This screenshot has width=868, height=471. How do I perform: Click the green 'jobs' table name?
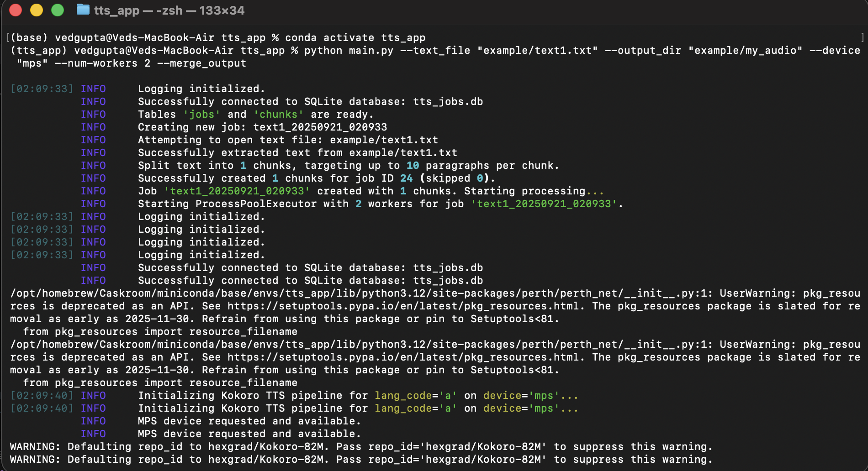[201, 115]
